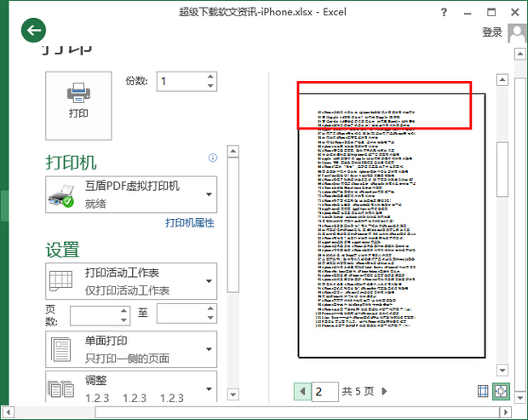This screenshot has width=528, height=420.
Task: Click the worksheet grid icon in 打印活动工作表
Action: pyautogui.click(x=61, y=280)
